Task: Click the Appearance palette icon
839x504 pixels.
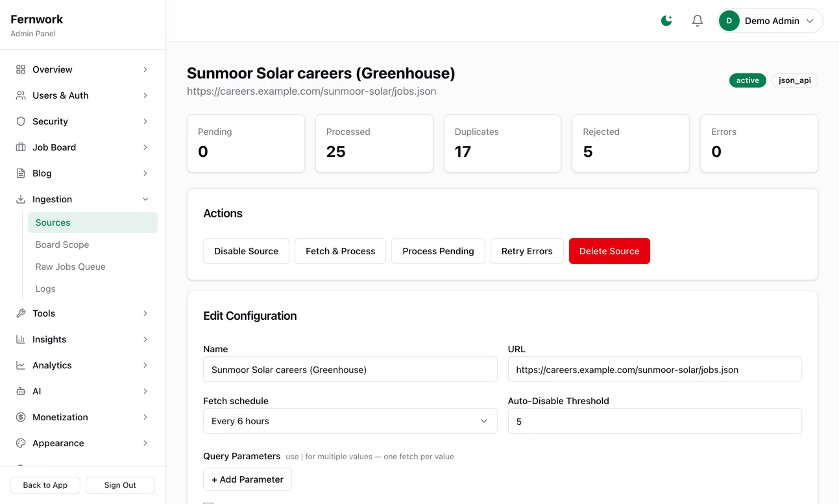Action: (x=21, y=443)
